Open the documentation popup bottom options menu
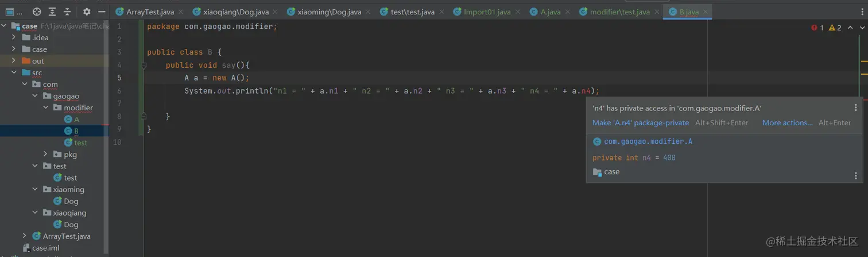868x257 pixels. coord(855,176)
